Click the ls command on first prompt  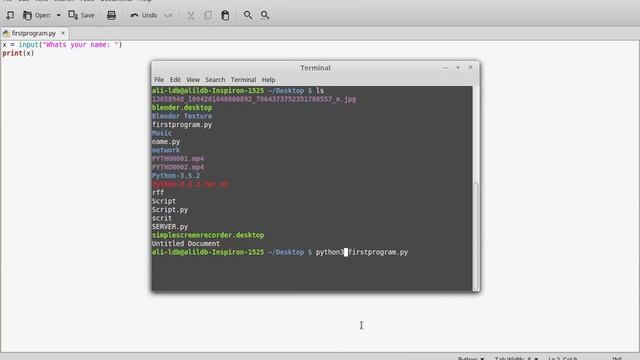tap(320, 91)
